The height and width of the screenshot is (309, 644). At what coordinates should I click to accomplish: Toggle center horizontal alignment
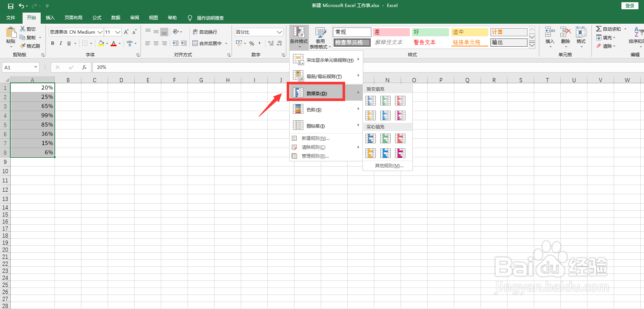click(156, 43)
